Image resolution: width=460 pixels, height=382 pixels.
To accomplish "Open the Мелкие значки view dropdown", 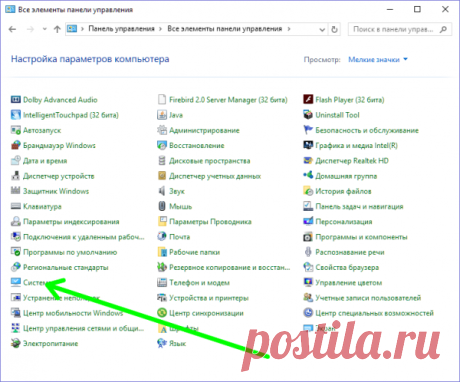I will 378,60.
